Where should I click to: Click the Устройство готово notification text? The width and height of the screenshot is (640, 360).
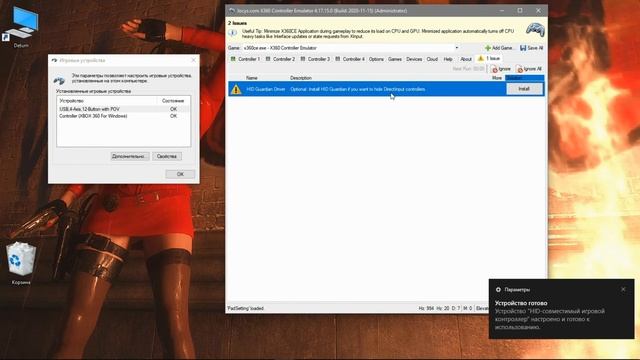pos(521,303)
